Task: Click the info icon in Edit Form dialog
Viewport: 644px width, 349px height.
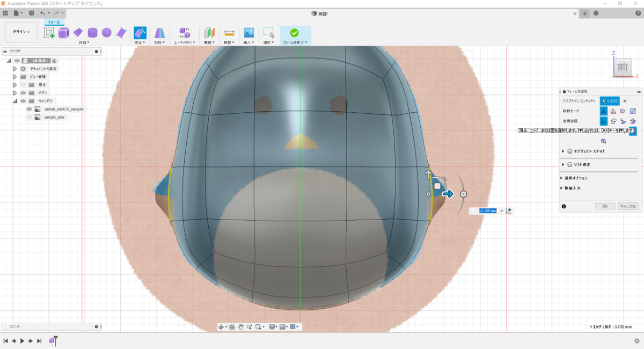Action: (x=564, y=206)
